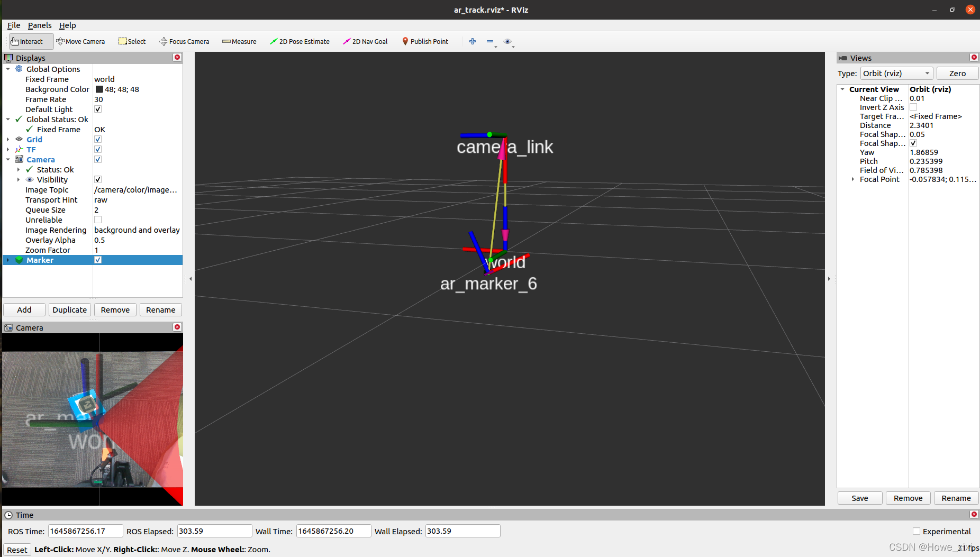Screen dimensions: 980x557
Task: Select the Interact tool
Action: pos(31,41)
